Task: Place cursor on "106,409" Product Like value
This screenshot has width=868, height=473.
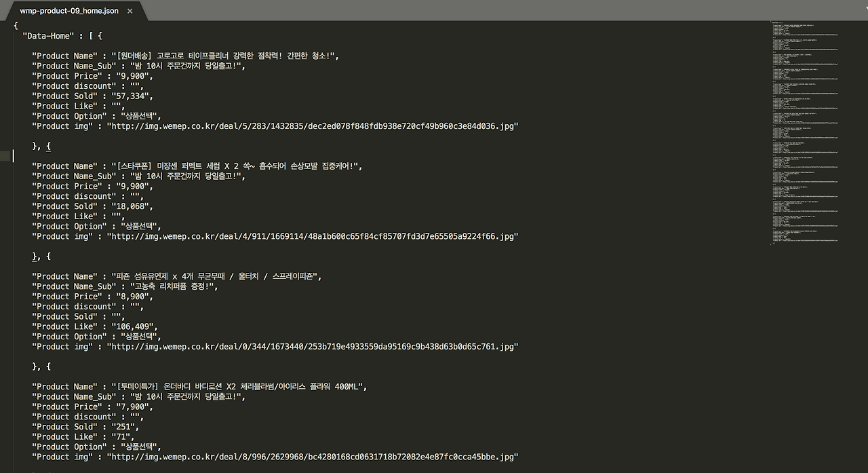Action: [x=134, y=326]
